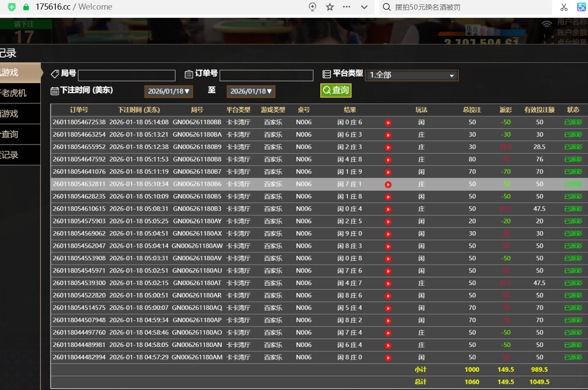Click the green 查询 search button

coord(336,91)
